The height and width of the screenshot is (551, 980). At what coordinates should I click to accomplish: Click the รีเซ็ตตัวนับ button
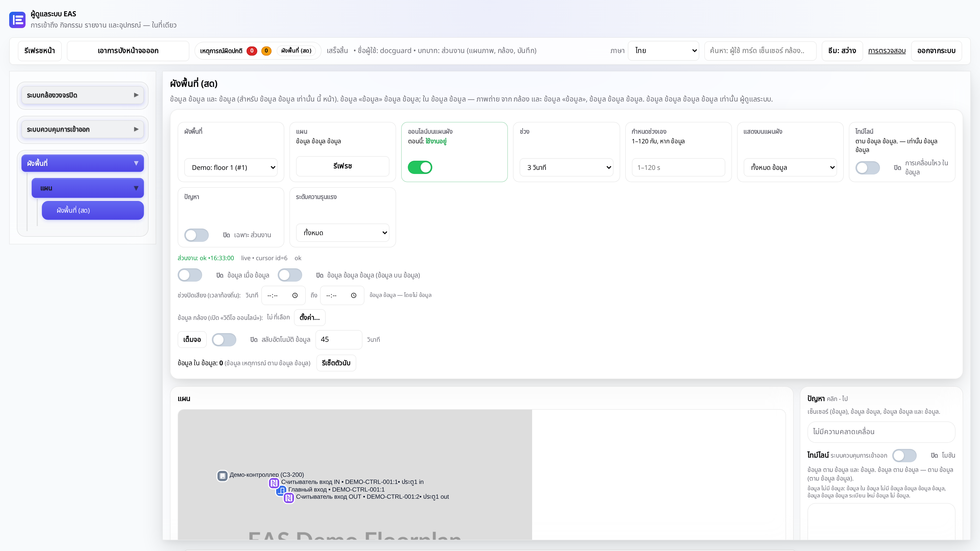point(336,363)
